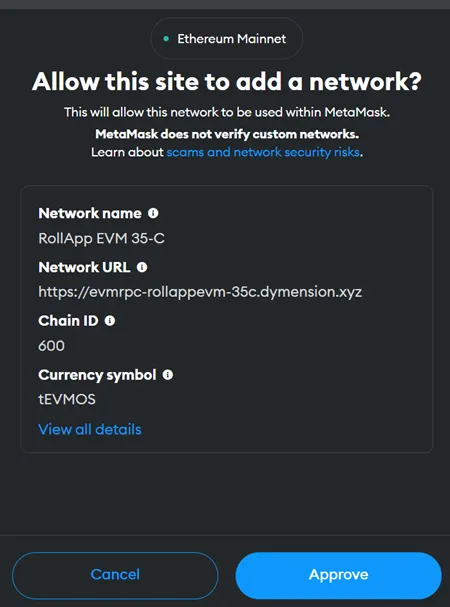
Task: Click the tEVMOS currency symbol value
Action: point(67,399)
